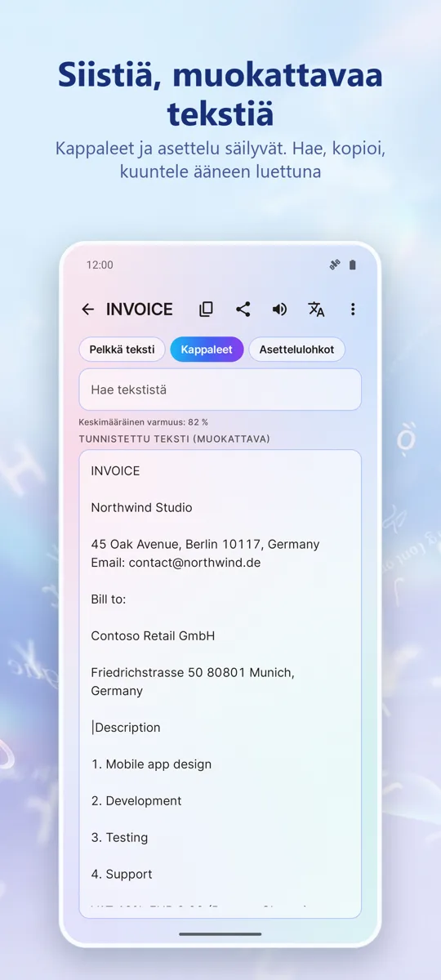Click the '4. Support' text line

[122, 874]
